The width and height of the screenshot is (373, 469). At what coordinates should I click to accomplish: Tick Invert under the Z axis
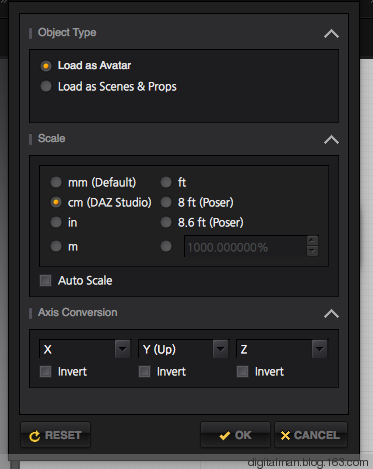coord(242,371)
